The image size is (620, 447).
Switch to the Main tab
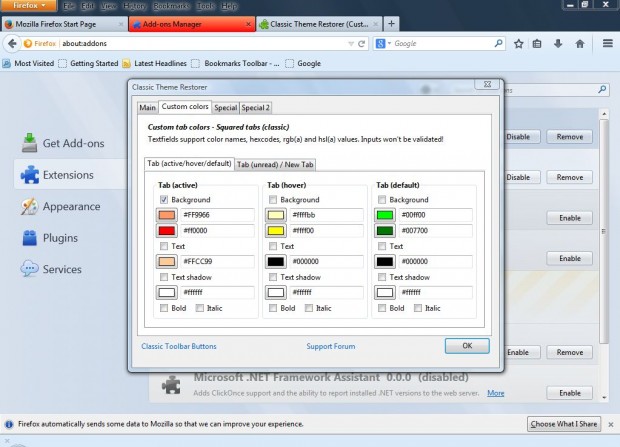coord(147,108)
